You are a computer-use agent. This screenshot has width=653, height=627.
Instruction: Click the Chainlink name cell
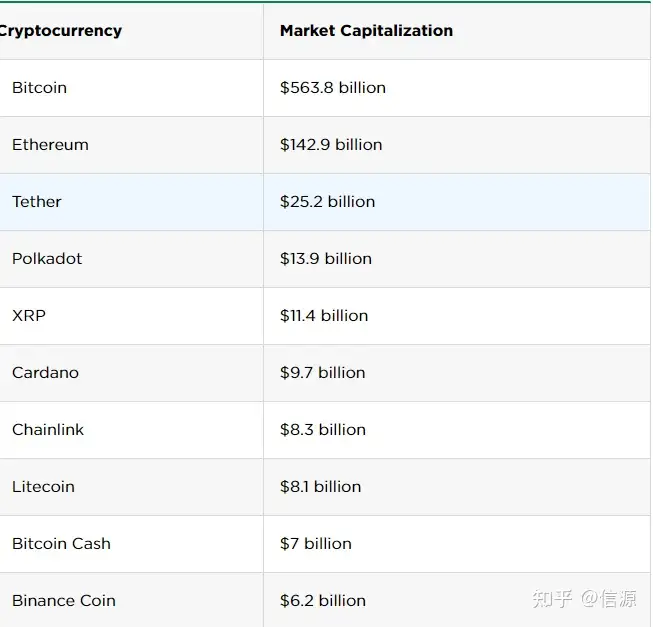(48, 430)
